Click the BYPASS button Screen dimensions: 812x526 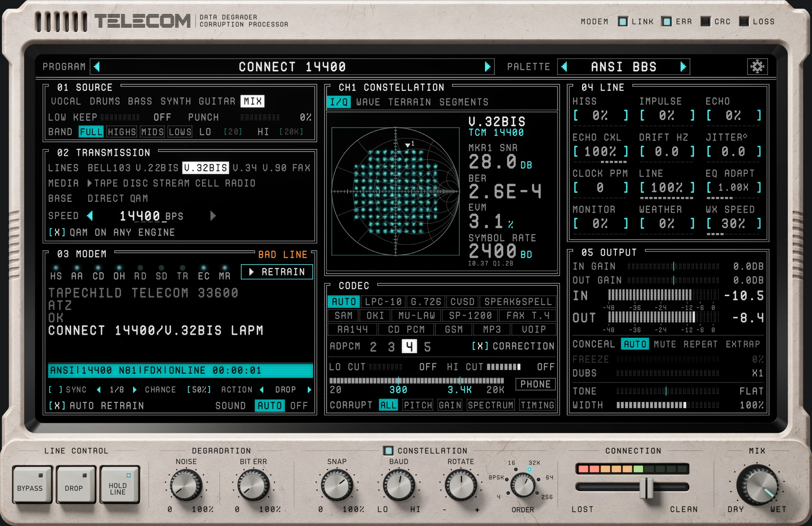(x=32, y=485)
